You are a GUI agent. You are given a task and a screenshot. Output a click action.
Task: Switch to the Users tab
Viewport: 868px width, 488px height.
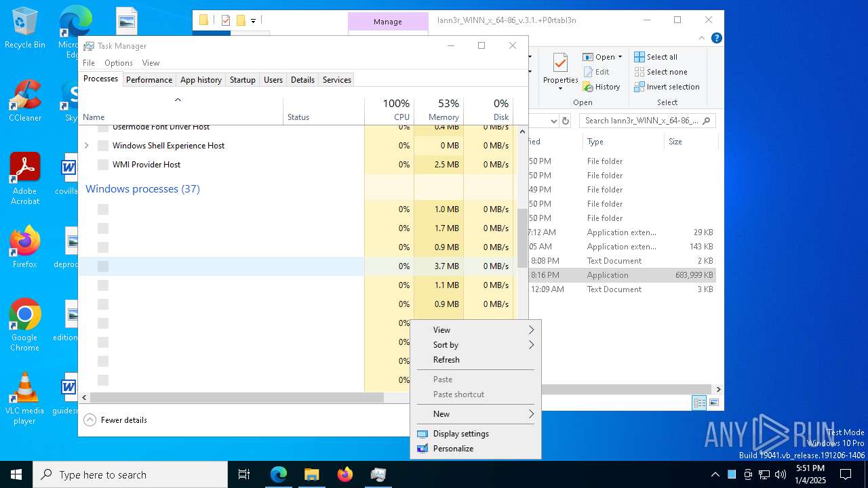(273, 80)
